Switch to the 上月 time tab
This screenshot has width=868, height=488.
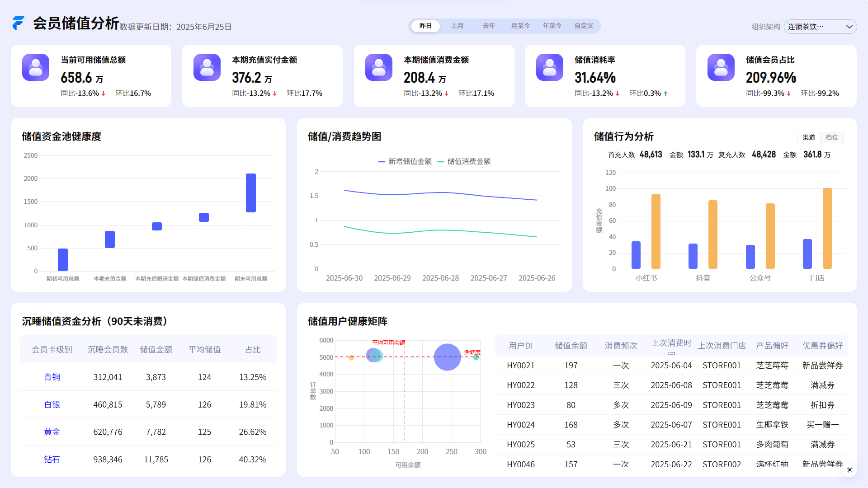(457, 26)
